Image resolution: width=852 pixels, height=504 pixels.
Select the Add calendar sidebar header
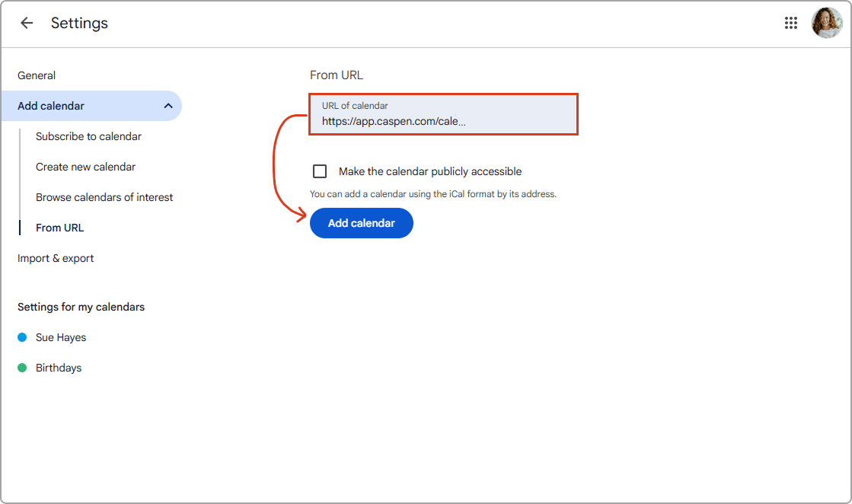coord(51,106)
